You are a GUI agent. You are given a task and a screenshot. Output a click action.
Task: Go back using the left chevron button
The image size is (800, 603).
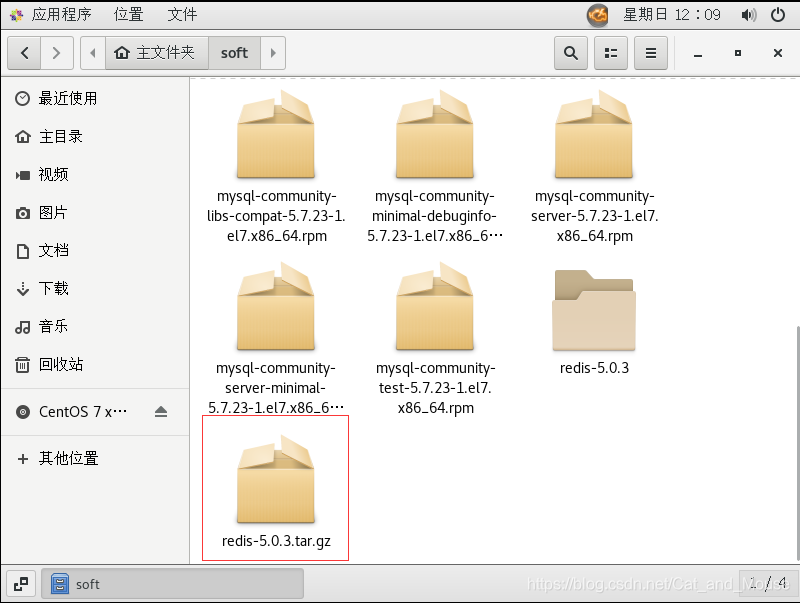click(24, 53)
